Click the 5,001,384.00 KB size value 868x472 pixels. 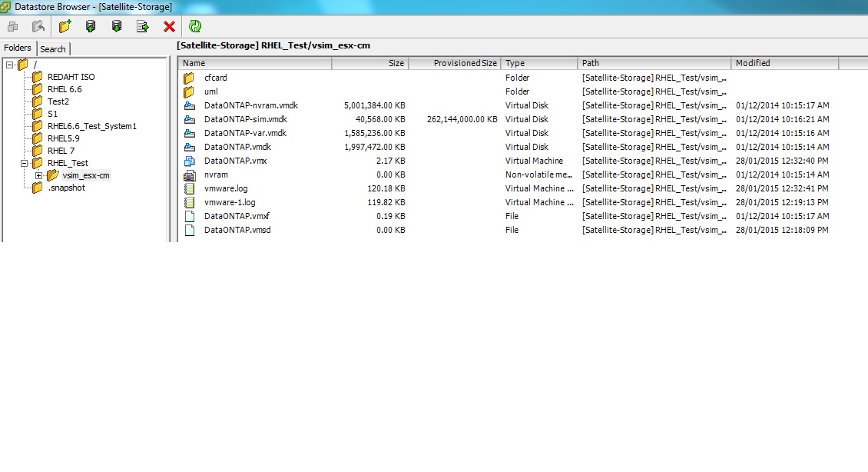click(374, 105)
